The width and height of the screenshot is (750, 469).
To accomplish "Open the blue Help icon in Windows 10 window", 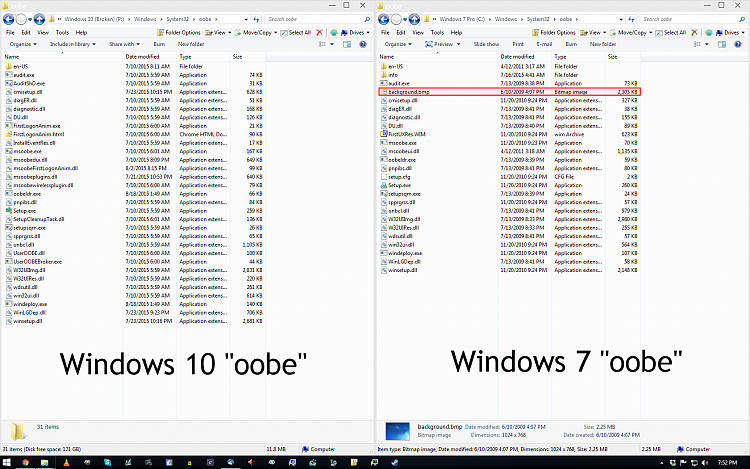I will point(363,44).
